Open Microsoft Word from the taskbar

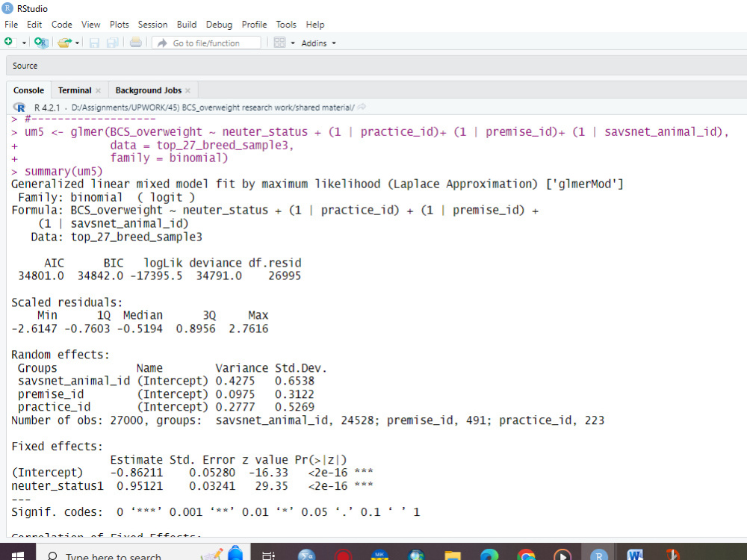point(634,556)
